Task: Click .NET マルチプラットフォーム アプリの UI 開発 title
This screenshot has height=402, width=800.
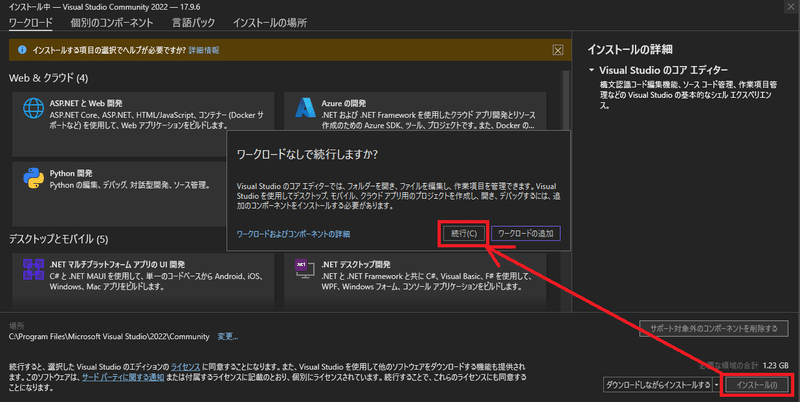Action: [x=117, y=264]
